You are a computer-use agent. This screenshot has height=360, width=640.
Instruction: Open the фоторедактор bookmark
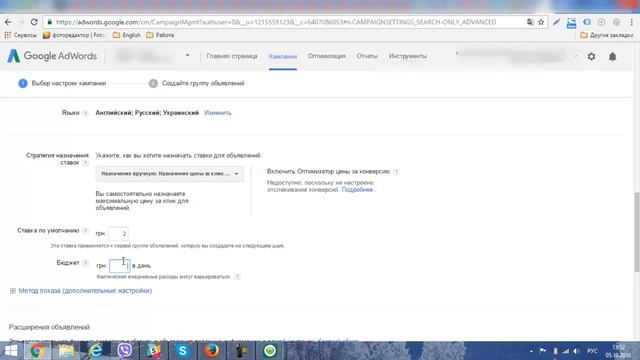click(74, 35)
